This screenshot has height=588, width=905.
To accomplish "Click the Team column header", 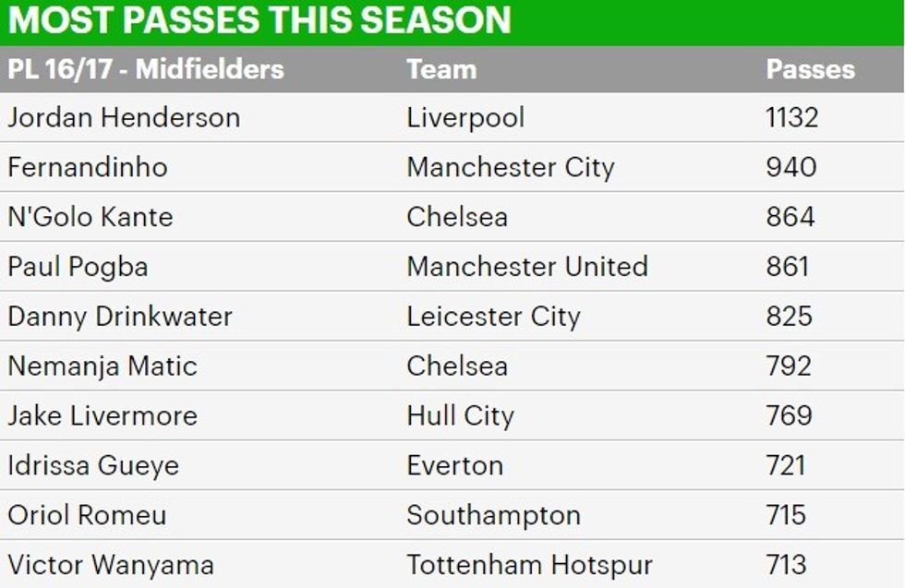I will pos(441,69).
